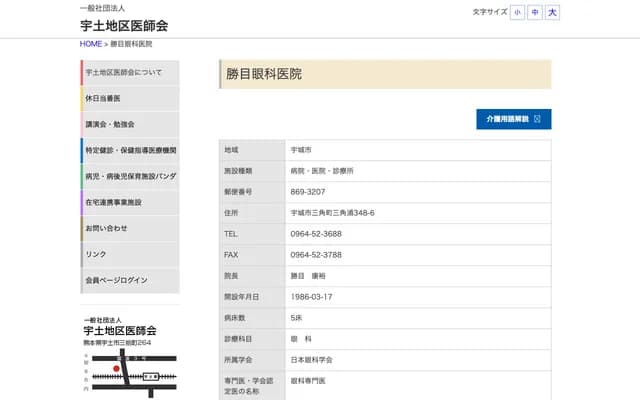Select the postal code 869-3207
Viewport: 640px width, 400px height.
[308, 192]
